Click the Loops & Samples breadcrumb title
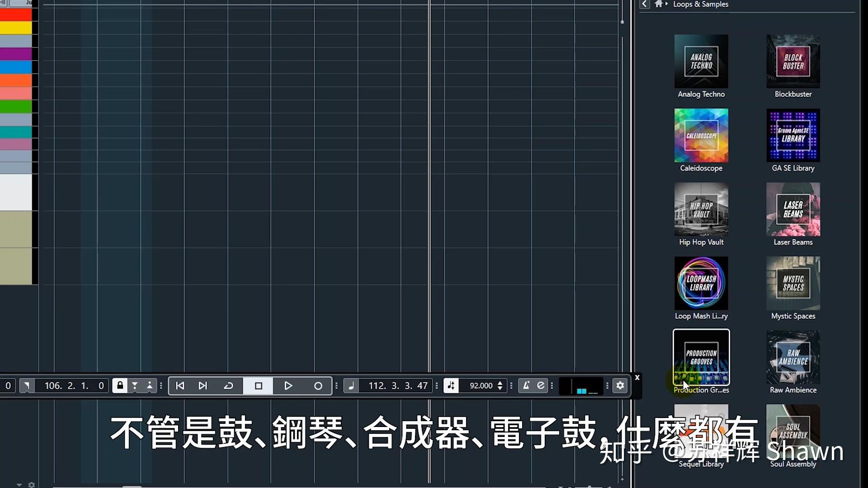 (x=701, y=4)
